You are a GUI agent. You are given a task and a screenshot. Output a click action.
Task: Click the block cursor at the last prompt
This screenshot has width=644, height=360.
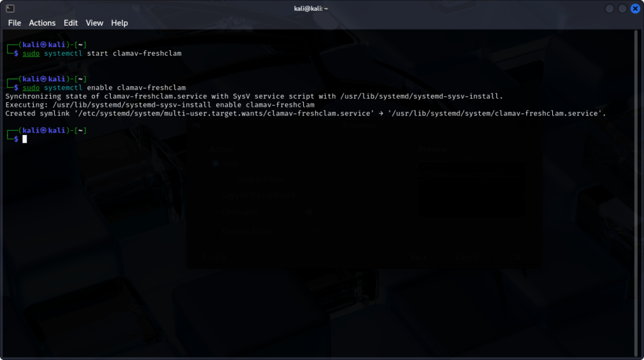[25, 139]
